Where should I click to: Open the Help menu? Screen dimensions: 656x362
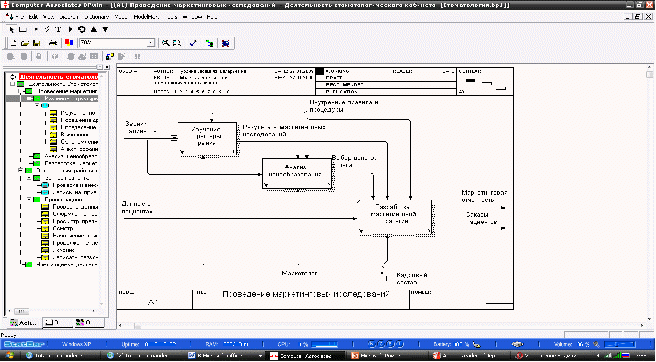pos(212,17)
